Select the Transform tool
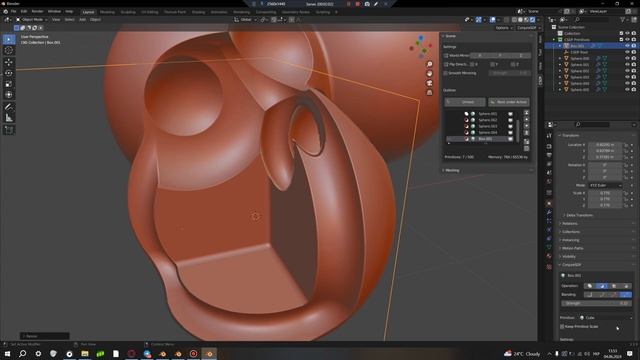640x360 pixels. (x=9, y=95)
